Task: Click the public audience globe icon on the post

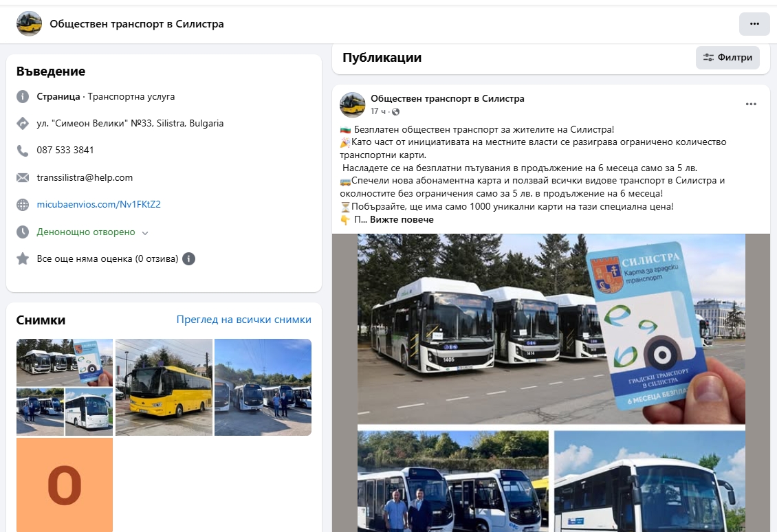Action: pyautogui.click(x=395, y=112)
